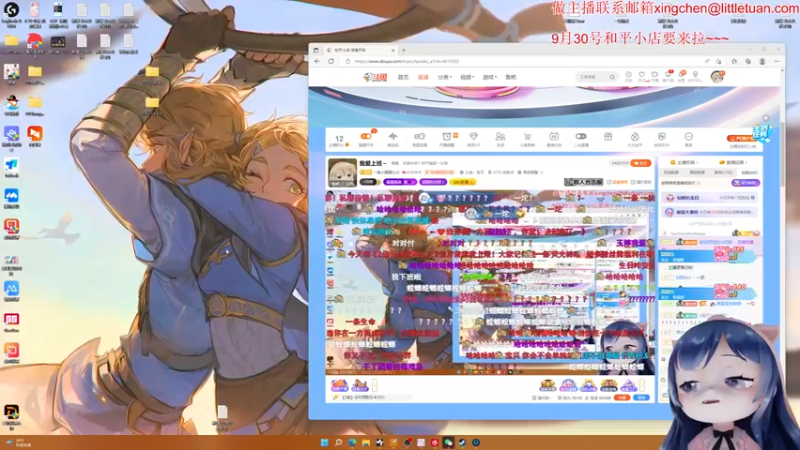Click the orange follow button beside room title
800x450 pixels.
641,163
